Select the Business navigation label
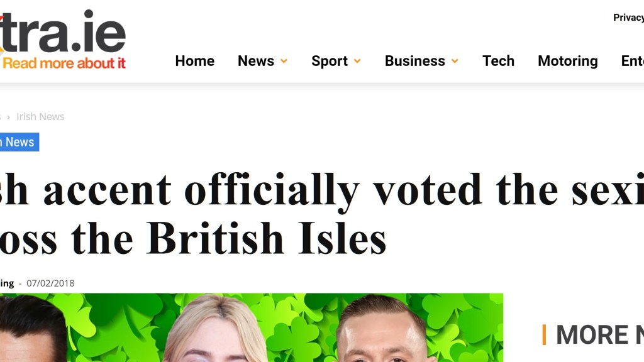This screenshot has height=362, width=644. point(414,61)
